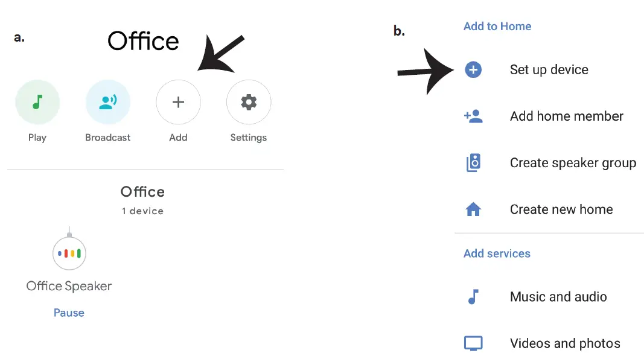
Task: Select Set up device menu entry
Action: 549,70
